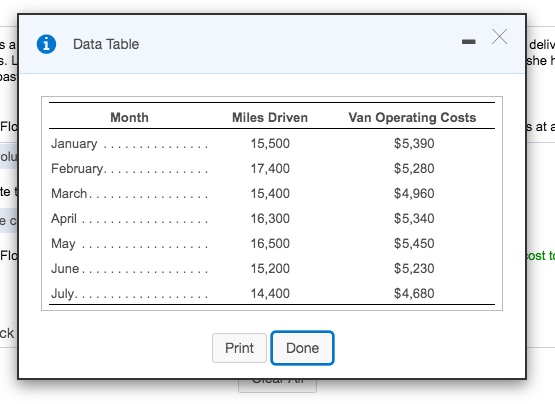Click the Van Operating Costs header
Viewport: 555px width, 404px height.
[412, 118]
